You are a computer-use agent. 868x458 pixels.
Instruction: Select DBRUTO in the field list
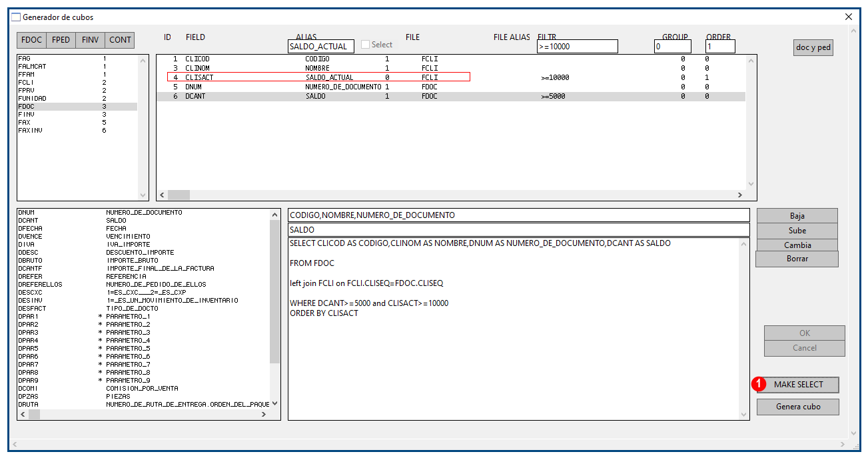click(x=143, y=260)
